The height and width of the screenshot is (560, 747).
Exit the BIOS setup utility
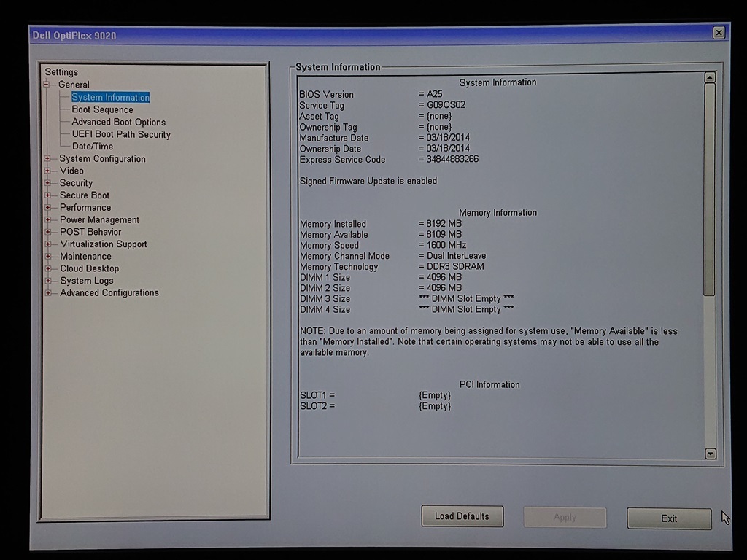click(668, 518)
